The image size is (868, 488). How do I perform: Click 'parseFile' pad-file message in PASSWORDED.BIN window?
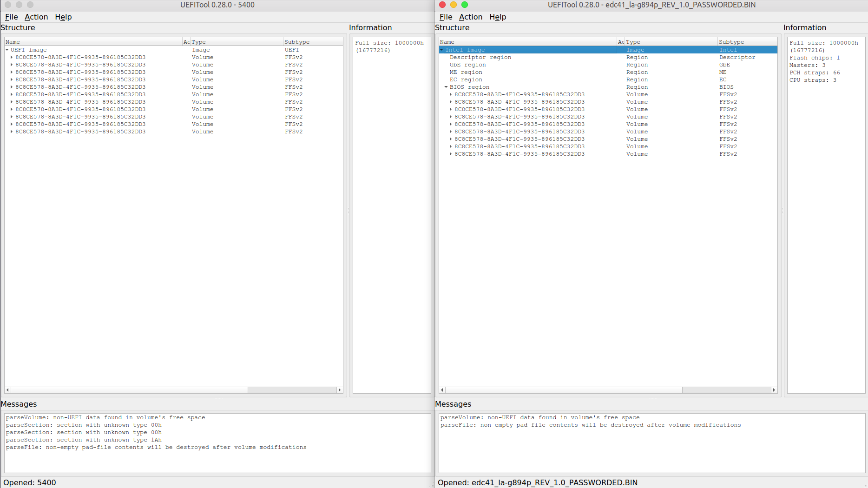[x=591, y=425]
